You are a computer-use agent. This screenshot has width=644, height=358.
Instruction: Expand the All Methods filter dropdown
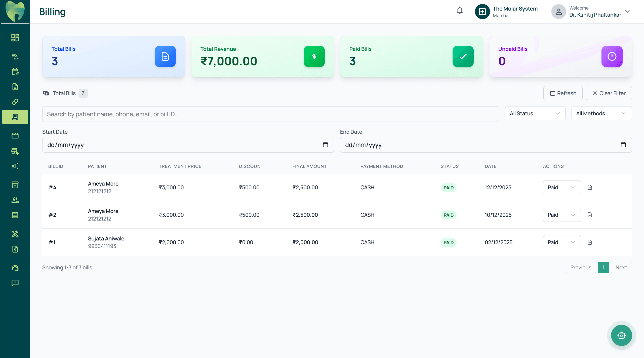click(x=601, y=114)
